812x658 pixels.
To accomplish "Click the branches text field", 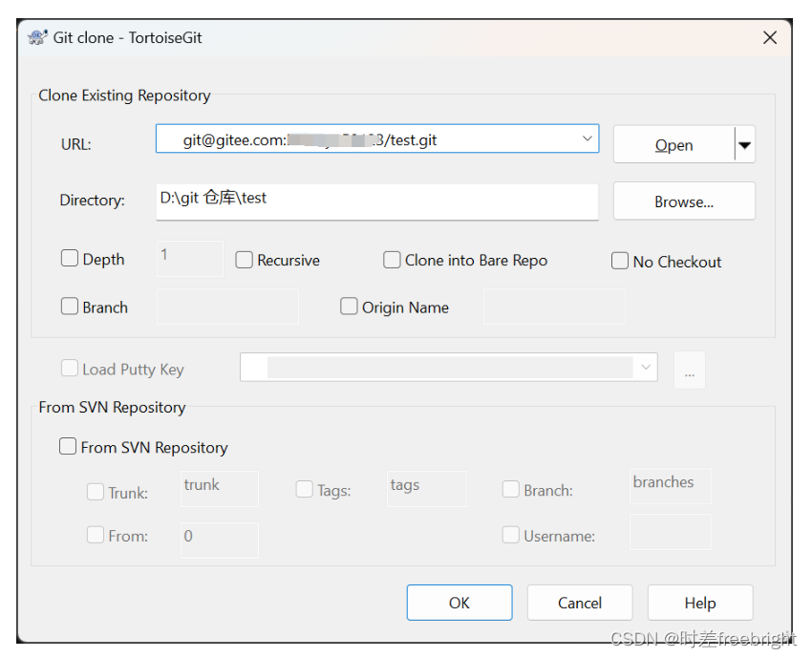I will (x=670, y=486).
